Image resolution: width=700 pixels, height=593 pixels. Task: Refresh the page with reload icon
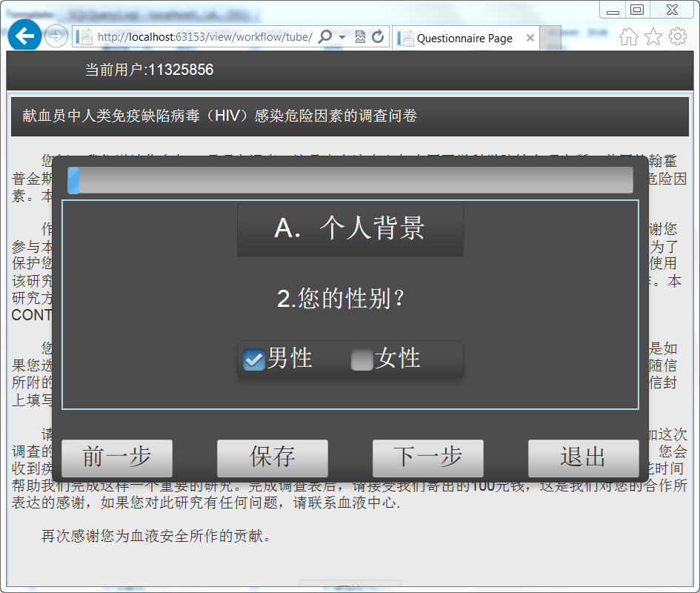pos(378,36)
